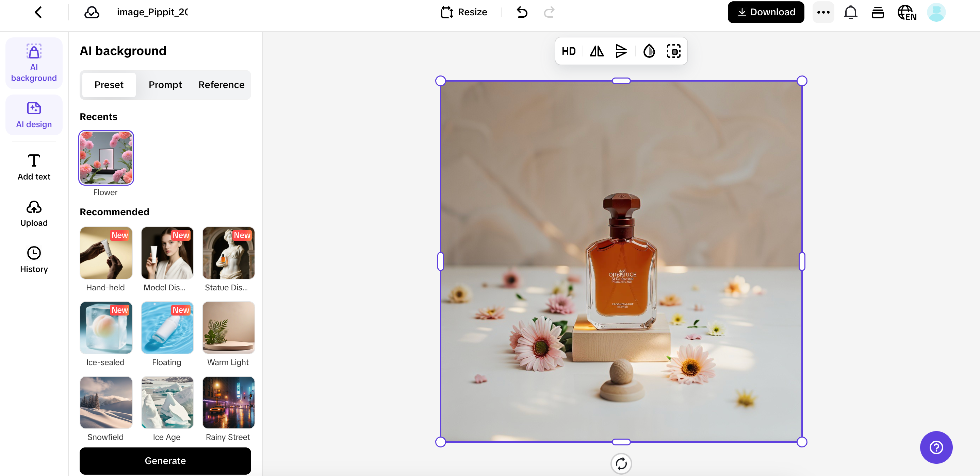Click the remove background icon
The image size is (980, 476).
673,51
